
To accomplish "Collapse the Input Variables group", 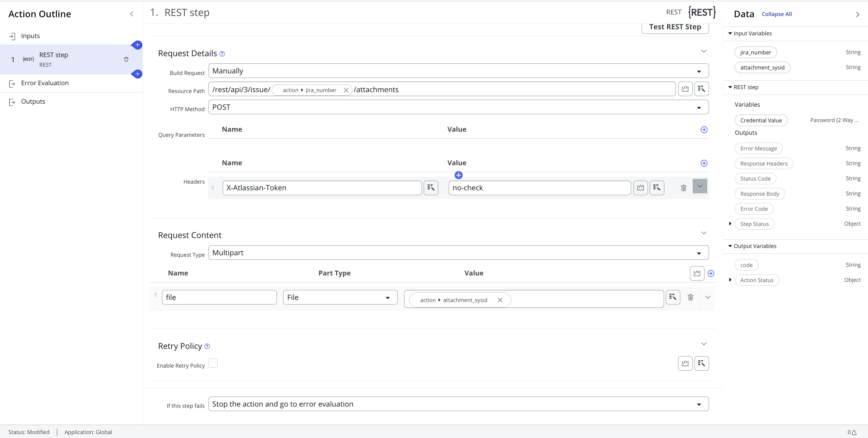I will (x=730, y=33).
